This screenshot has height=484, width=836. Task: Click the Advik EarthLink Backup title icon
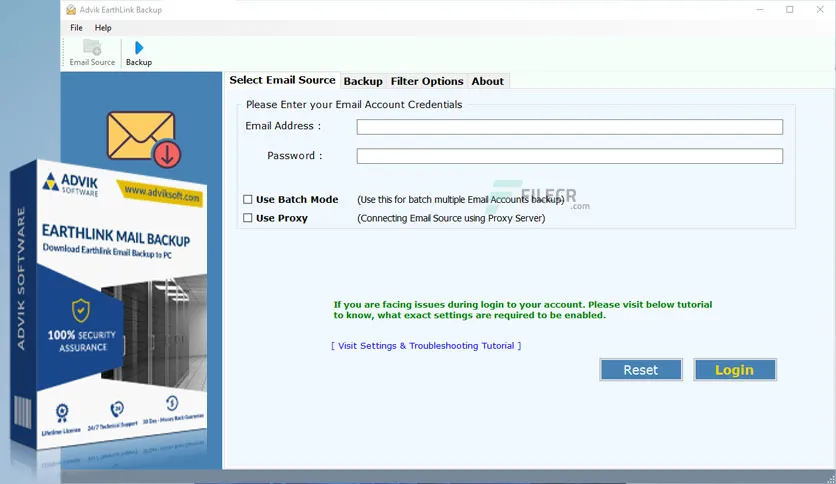[71, 10]
